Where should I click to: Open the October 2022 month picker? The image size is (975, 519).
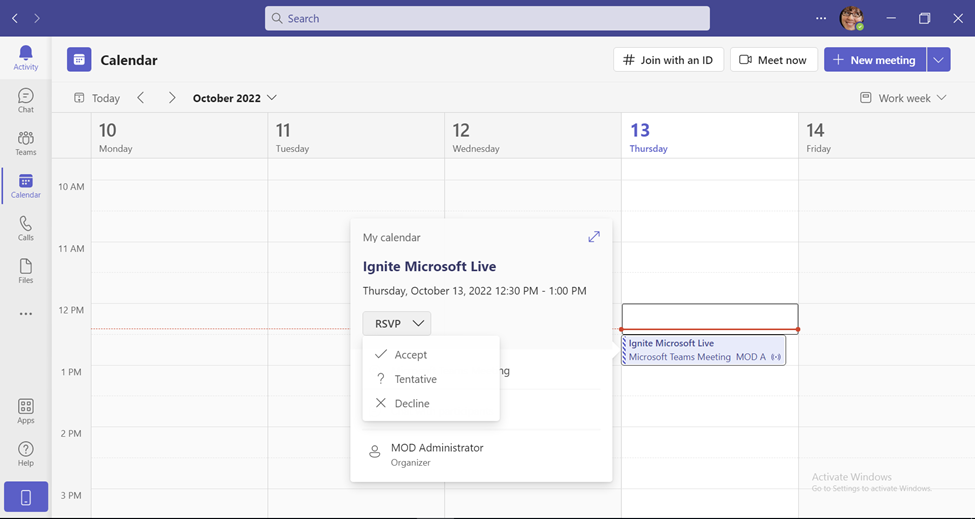point(234,98)
